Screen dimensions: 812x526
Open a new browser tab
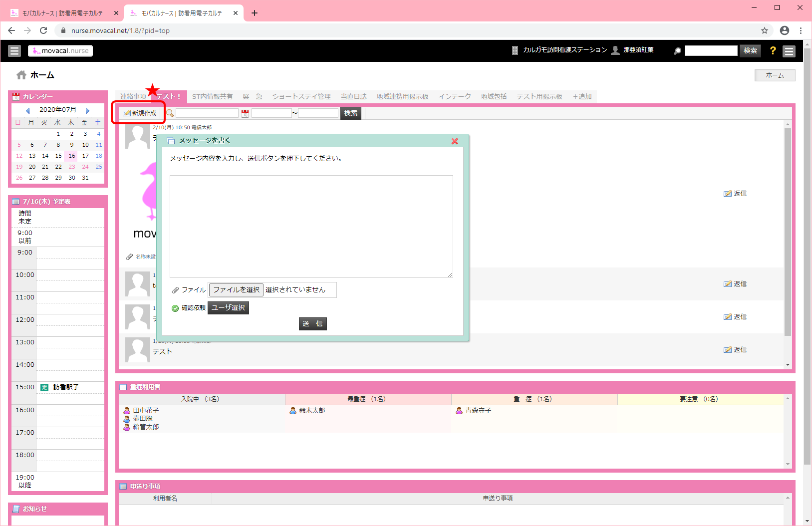[255, 13]
